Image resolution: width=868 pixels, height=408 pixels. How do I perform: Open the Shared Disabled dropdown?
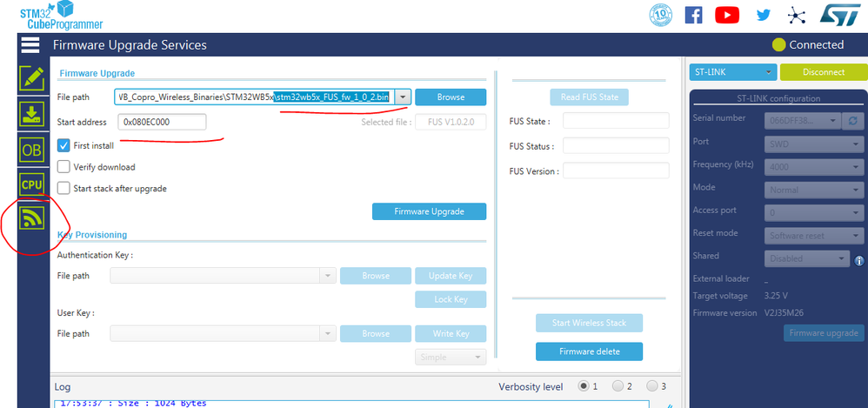coord(807,258)
